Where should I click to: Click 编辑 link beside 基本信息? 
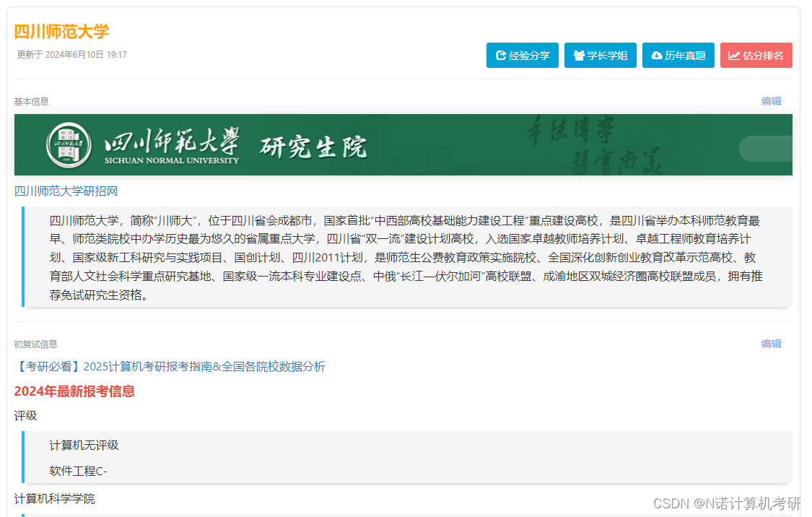(x=771, y=101)
